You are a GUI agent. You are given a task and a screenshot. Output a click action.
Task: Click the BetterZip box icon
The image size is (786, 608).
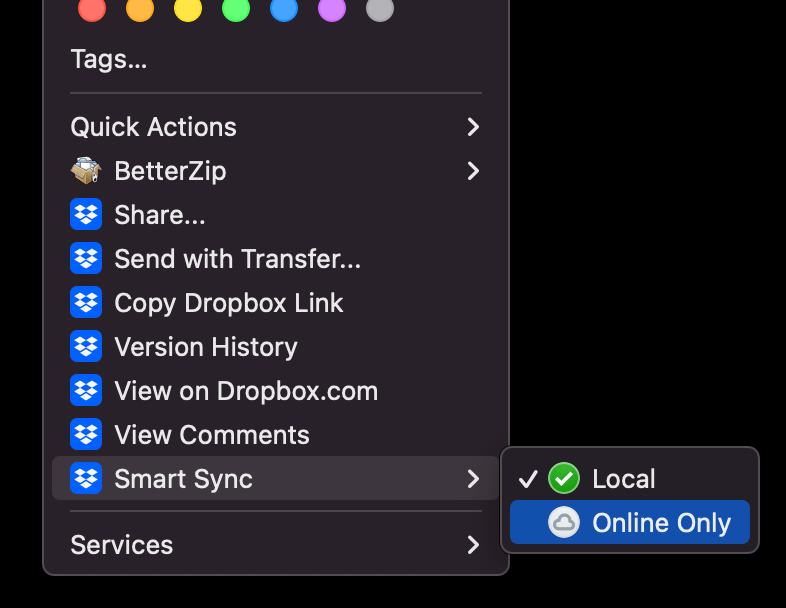(x=86, y=170)
